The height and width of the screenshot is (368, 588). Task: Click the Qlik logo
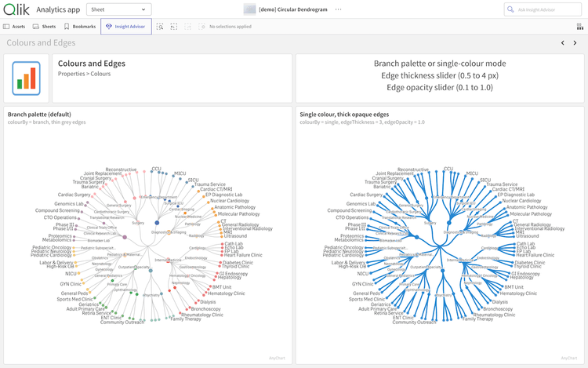16,9
